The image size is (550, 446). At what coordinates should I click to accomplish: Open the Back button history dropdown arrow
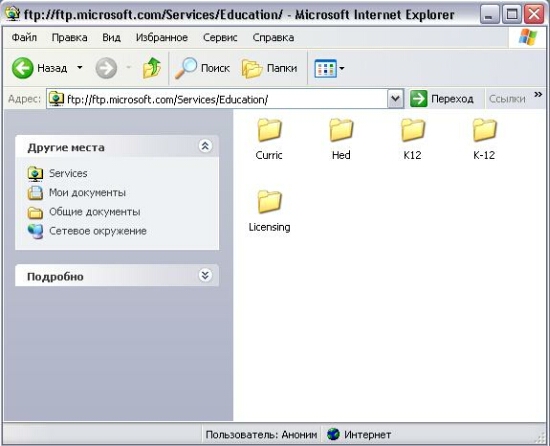(80, 67)
